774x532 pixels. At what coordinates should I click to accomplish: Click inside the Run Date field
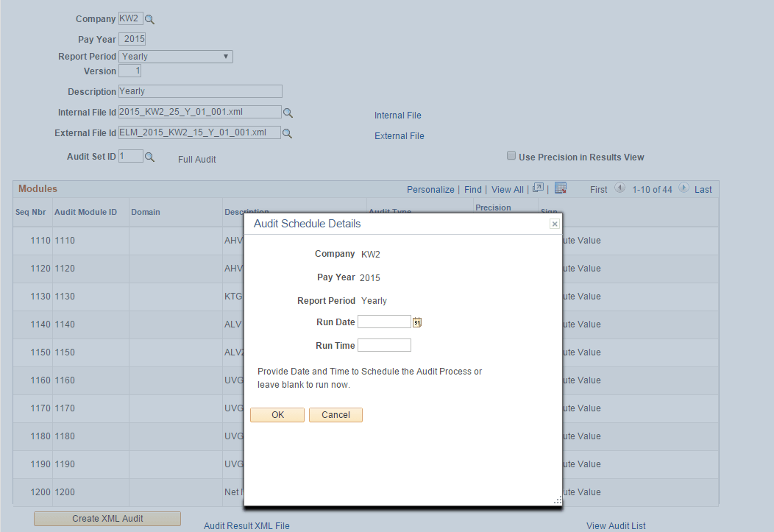coord(384,322)
